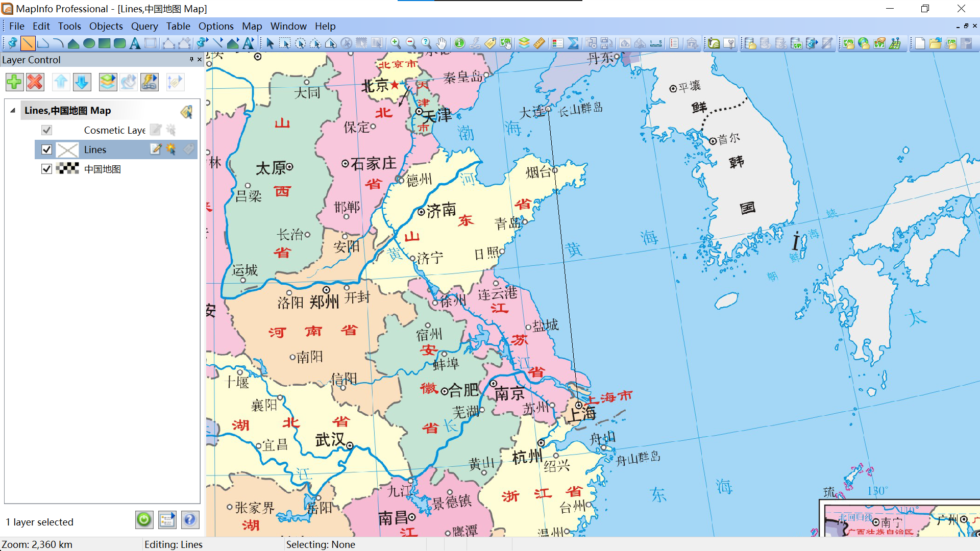Collapse the Lines,中国地图 Map tree node
The image size is (980, 551).
pos(13,111)
